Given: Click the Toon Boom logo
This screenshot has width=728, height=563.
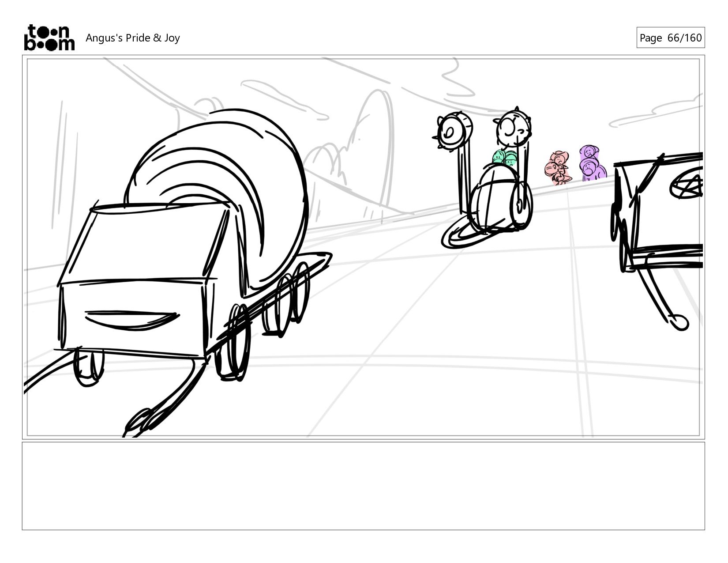Looking at the screenshot, I should [x=49, y=38].
